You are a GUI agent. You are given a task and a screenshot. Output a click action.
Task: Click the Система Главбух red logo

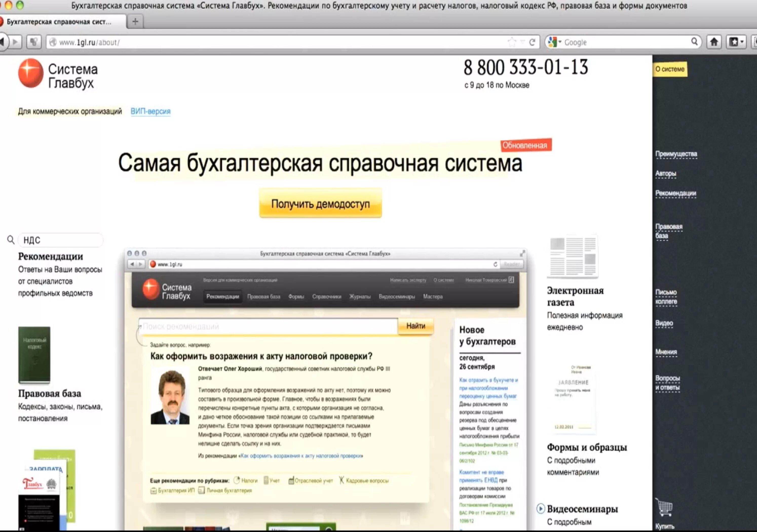tap(31, 73)
